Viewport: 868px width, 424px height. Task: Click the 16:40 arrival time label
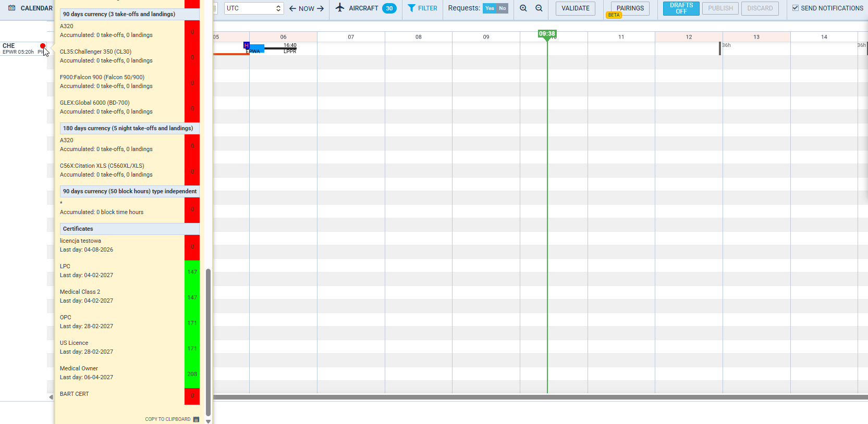tap(290, 45)
